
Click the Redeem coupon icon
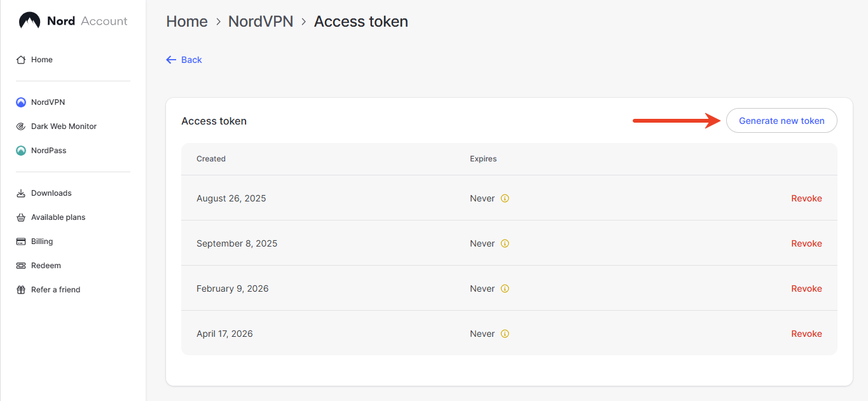click(x=21, y=265)
